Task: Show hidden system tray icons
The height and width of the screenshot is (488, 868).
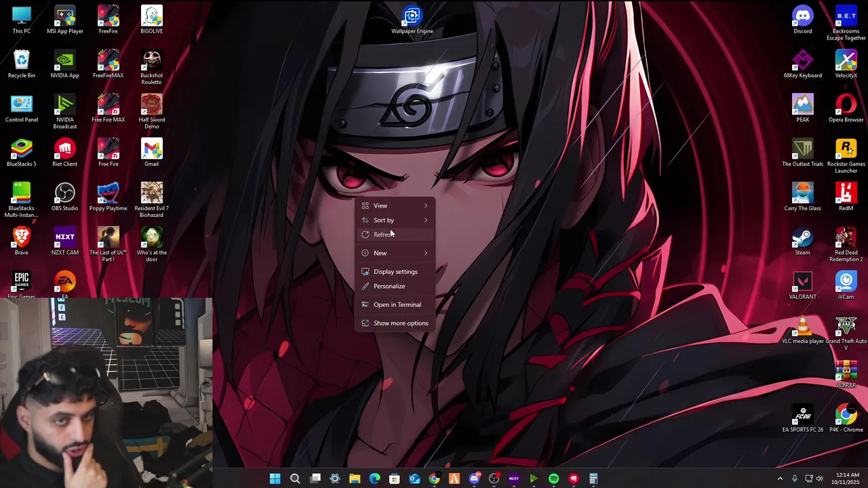Action: click(780, 479)
